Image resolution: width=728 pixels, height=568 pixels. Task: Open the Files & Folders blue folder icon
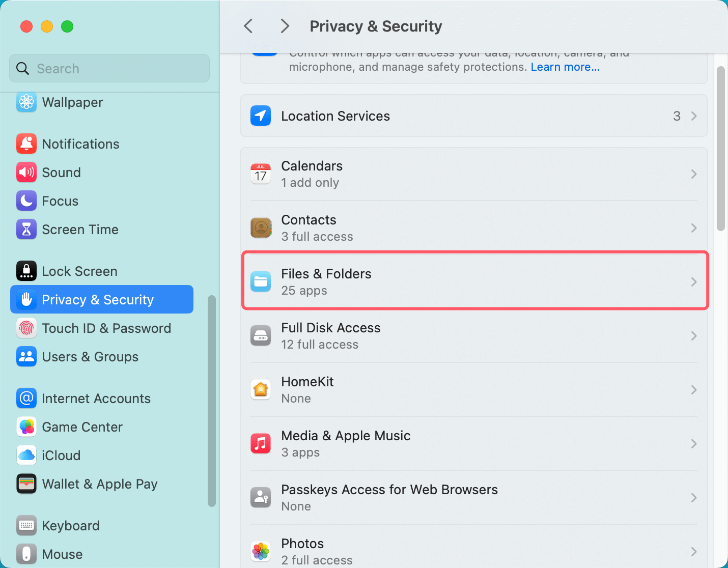[x=261, y=281]
